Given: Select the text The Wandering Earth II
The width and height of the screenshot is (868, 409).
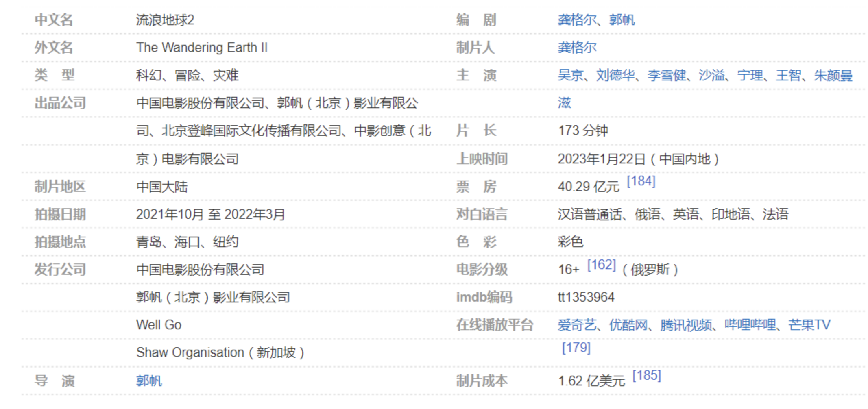Looking at the screenshot, I should point(202,47).
